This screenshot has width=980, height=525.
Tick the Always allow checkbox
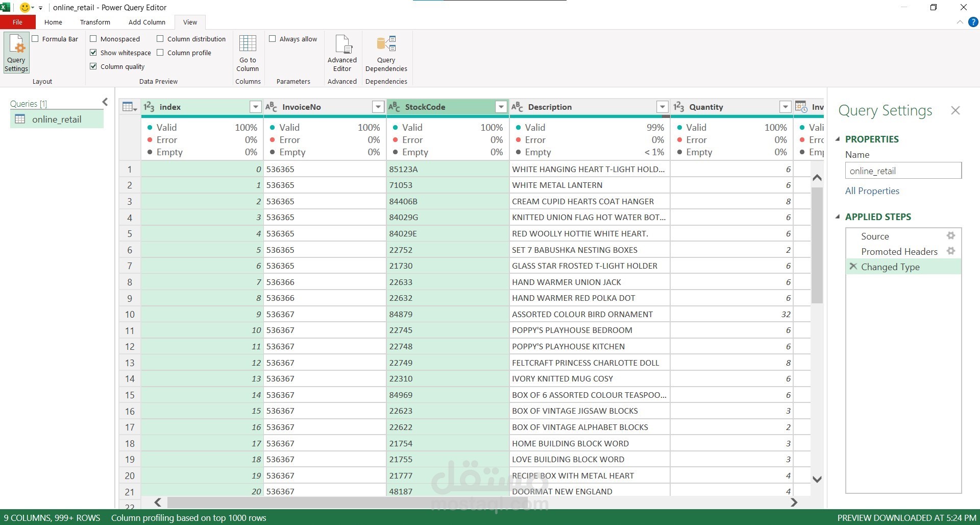point(273,39)
